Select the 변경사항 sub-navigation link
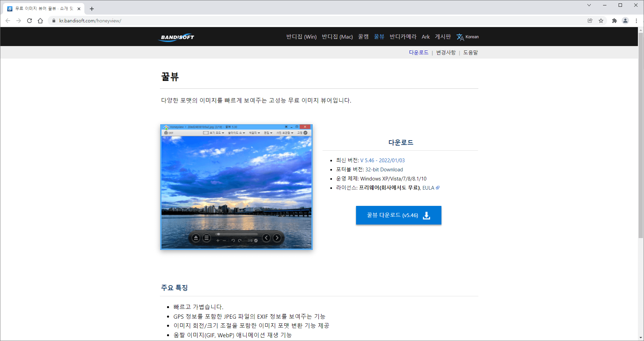 446,52
